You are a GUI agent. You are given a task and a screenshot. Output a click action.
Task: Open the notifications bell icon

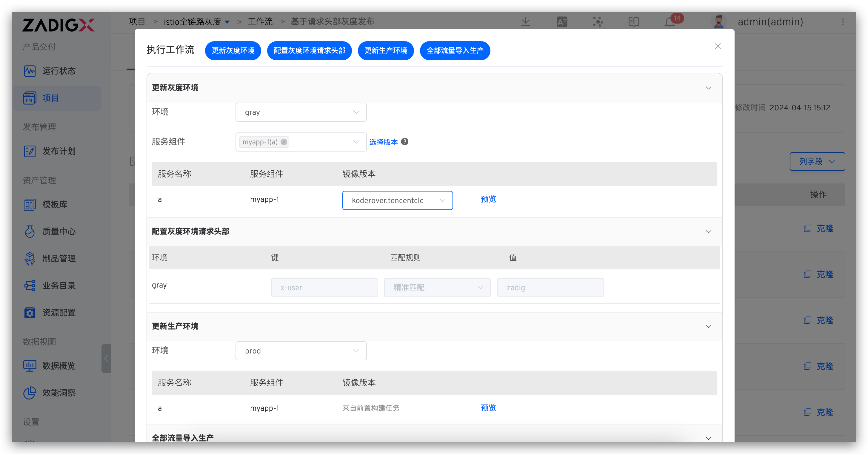click(x=669, y=22)
